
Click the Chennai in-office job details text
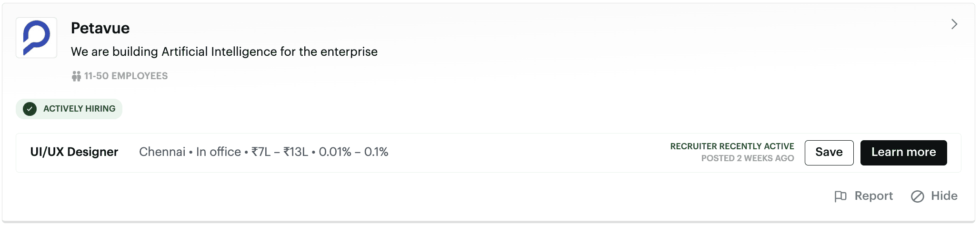click(190, 152)
